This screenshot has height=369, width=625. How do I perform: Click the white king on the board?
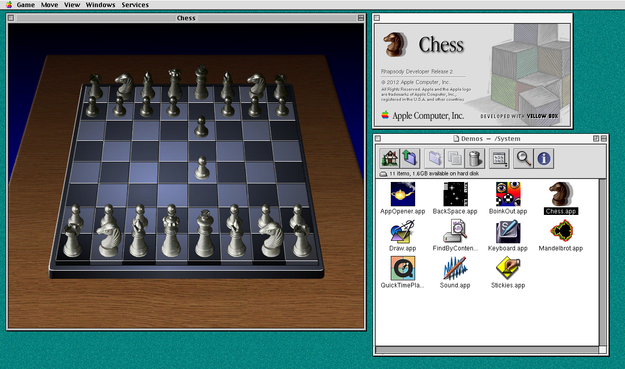(204, 235)
